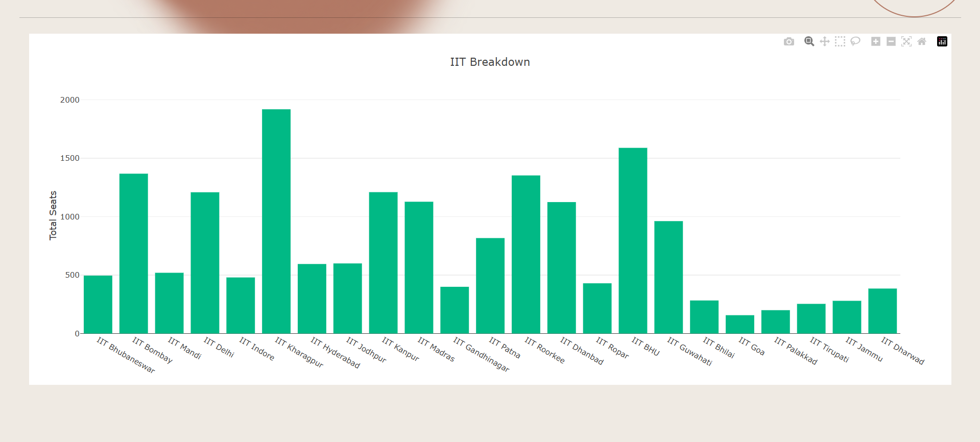Click the 'IIT Dharwad' x-axis label
Screen dimensions: 980x442
[x=903, y=351]
